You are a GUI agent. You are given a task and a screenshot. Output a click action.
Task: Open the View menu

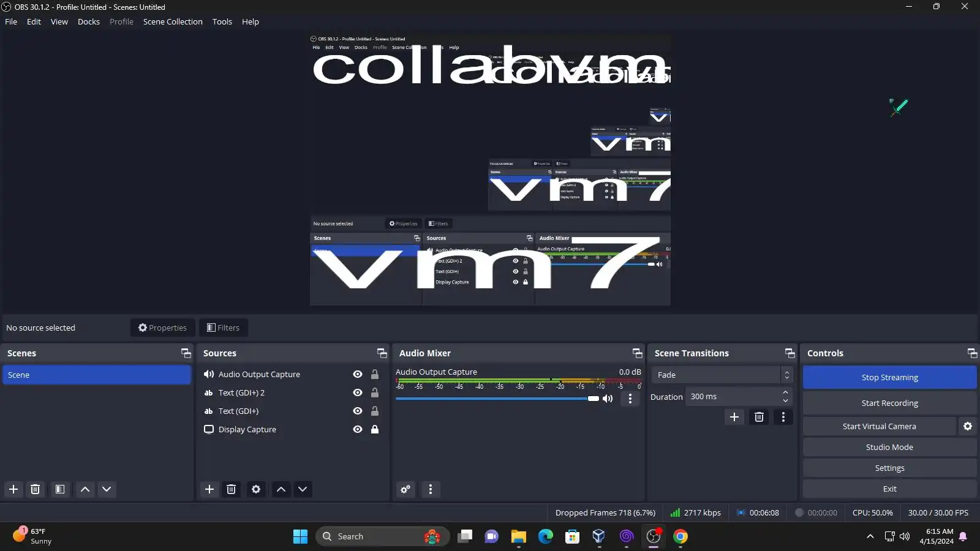pyautogui.click(x=59, y=21)
